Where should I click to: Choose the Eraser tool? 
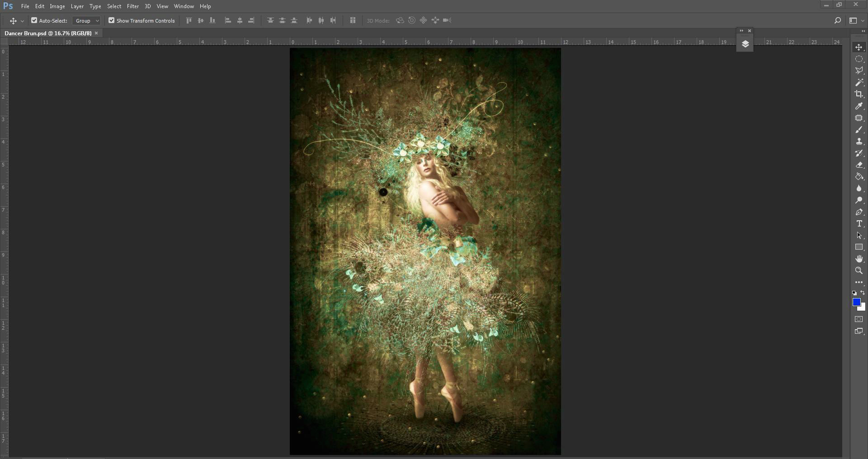859,165
